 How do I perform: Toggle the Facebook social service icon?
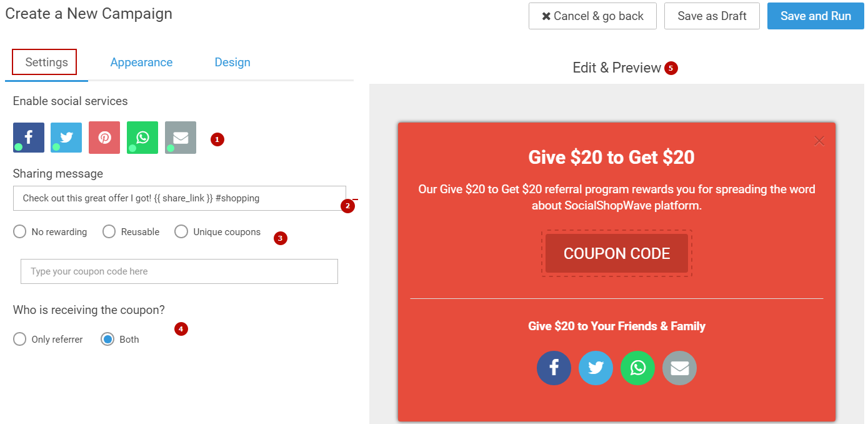(x=29, y=138)
